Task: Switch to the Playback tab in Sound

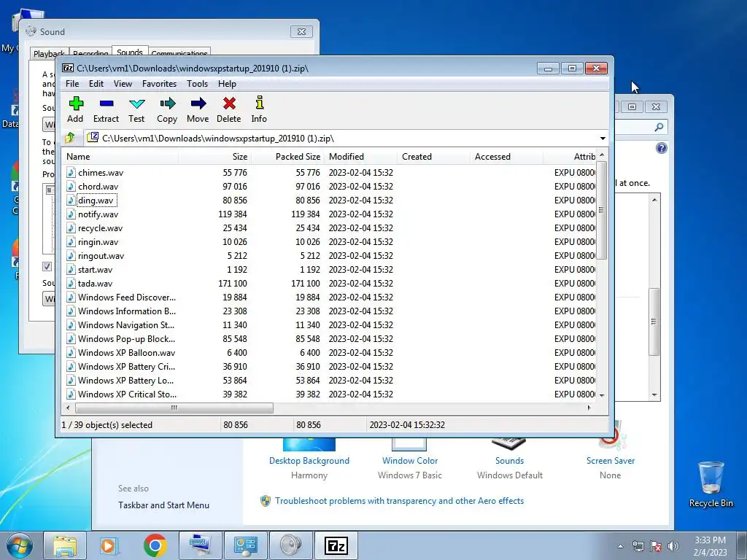Action: [49, 54]
